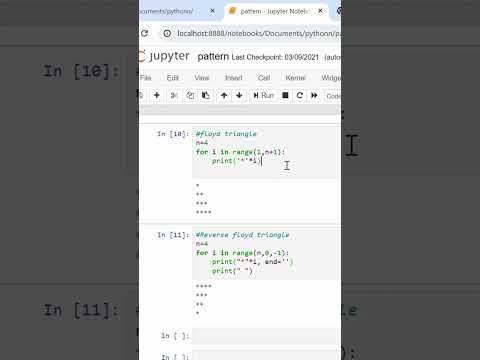The image size is (480, 360).
Task: Click the '#floyd triangle' comment line
Action: (x=226, y=134)
